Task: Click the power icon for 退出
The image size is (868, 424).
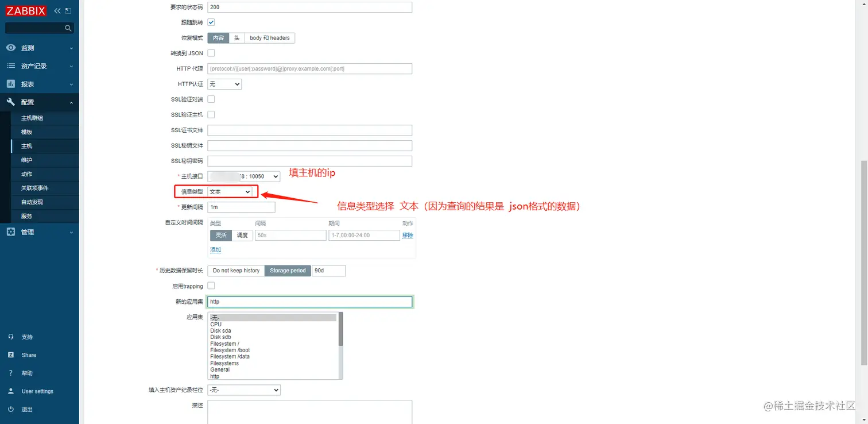Action: (11, 410)
